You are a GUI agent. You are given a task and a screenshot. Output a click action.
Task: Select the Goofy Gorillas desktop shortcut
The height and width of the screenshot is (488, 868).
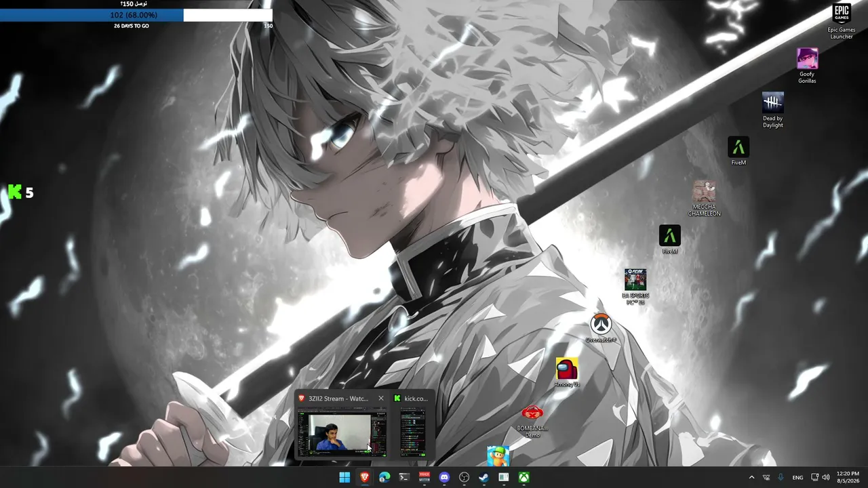click(x=807, y=66)
